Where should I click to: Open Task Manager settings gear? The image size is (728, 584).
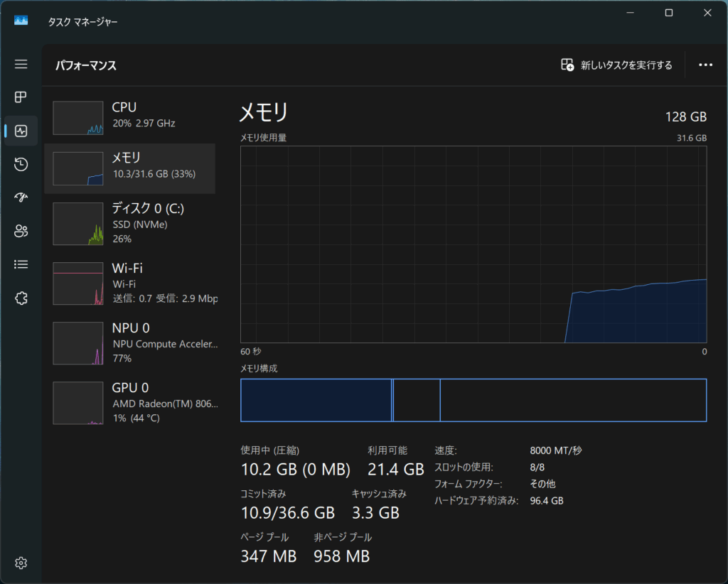pyautogui.click(x=21, y=563)
